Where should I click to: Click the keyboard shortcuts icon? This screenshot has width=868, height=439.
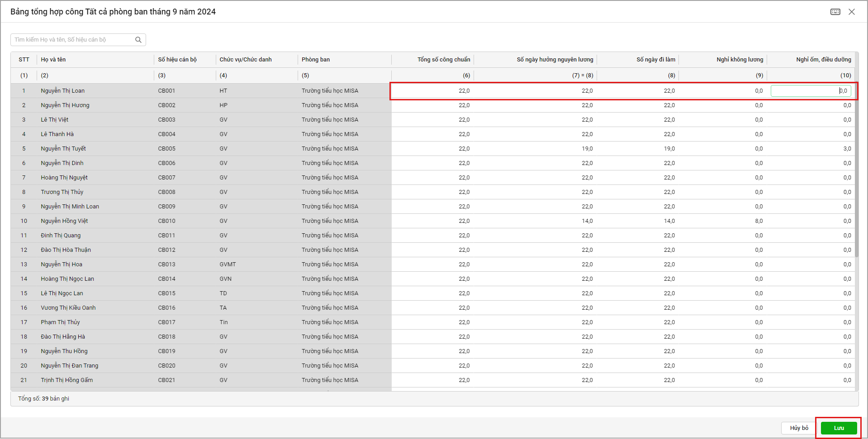(835, 12)
